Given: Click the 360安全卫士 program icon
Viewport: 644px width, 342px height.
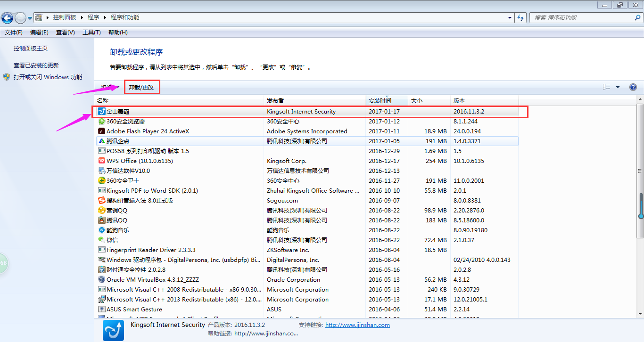Looking at the screenshot, I should [101, 181].
